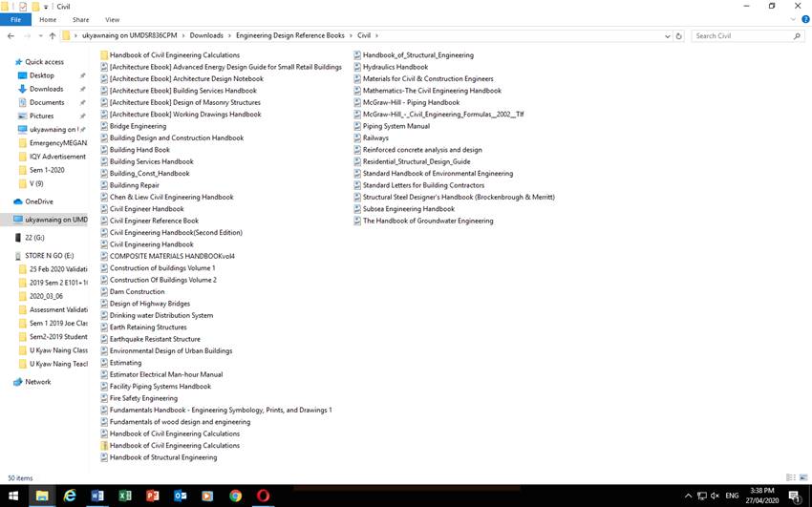Select OneDrive in navigation pane
This screenshot has height=507, width=812.
[39, 201]
